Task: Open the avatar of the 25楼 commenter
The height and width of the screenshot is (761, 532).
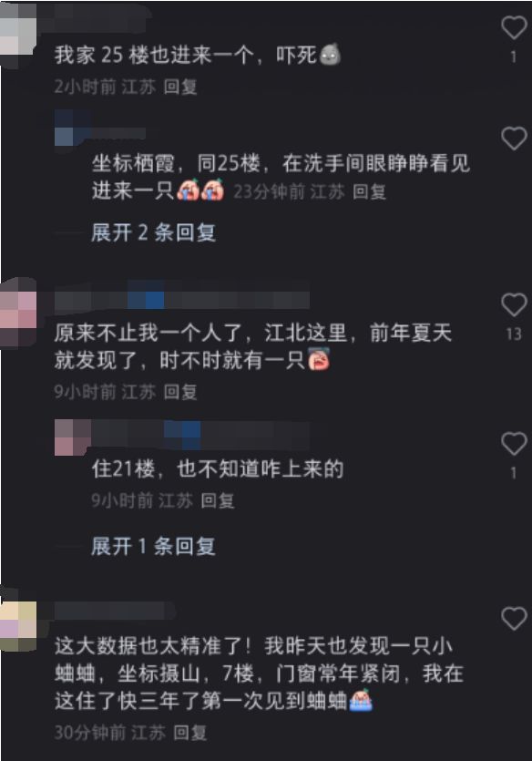Action: coord(17,35)
